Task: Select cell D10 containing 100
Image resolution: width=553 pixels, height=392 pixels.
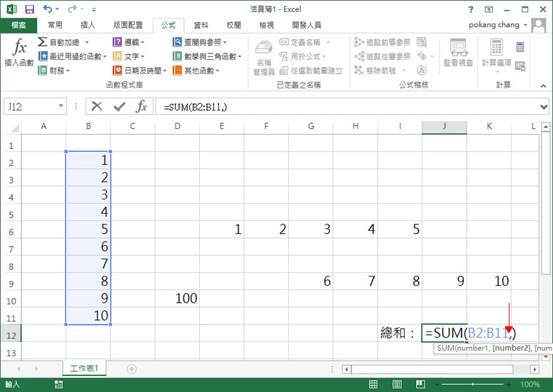Action: pyautogui.click(x=177, y=299)
